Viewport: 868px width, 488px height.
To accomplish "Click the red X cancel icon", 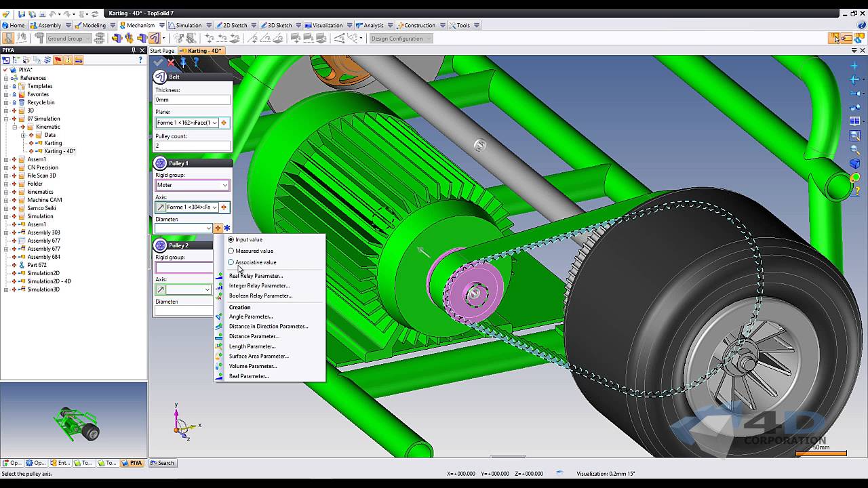I will pos(171,62).
